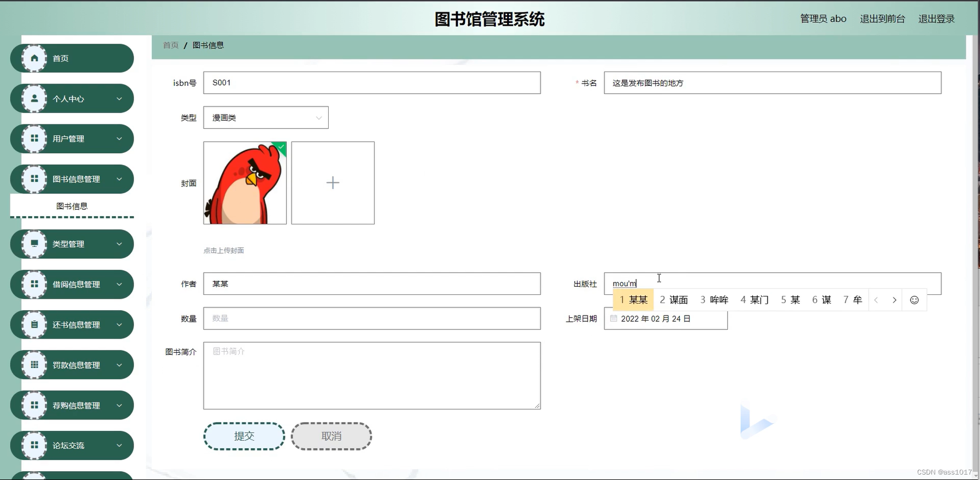Viewport: 980px width, 480px height.
Task: Expand the 类型管理 menu chevron
Action: point(119,244)
